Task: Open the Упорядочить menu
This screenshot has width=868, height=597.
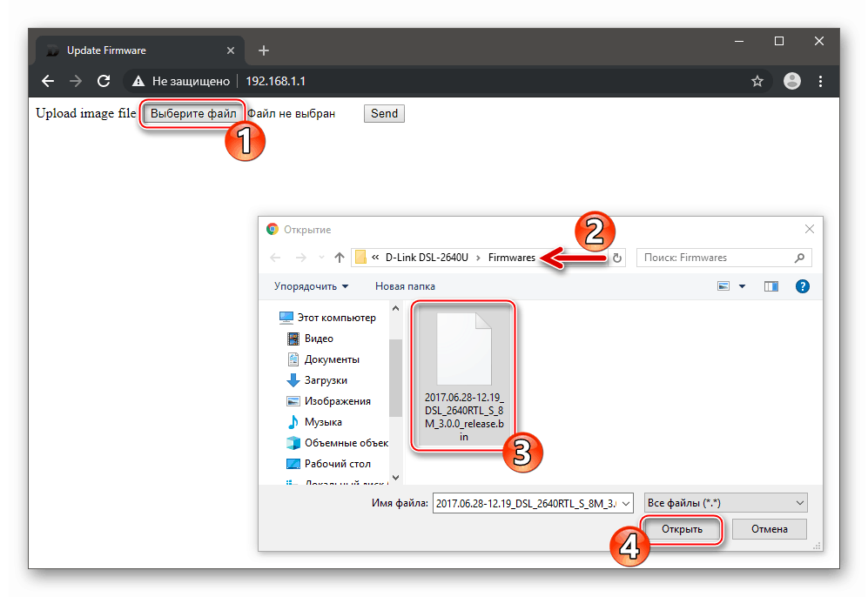Action: (x=311, y=286)
